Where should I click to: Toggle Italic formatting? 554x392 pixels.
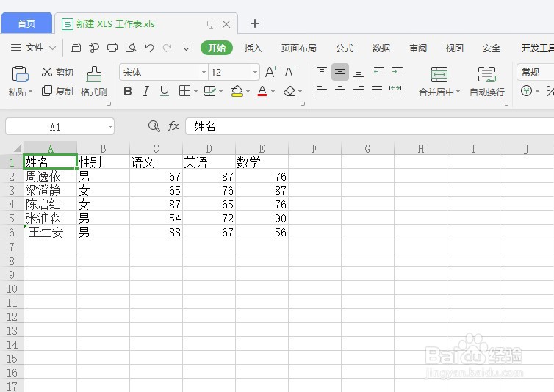[146, 92]
